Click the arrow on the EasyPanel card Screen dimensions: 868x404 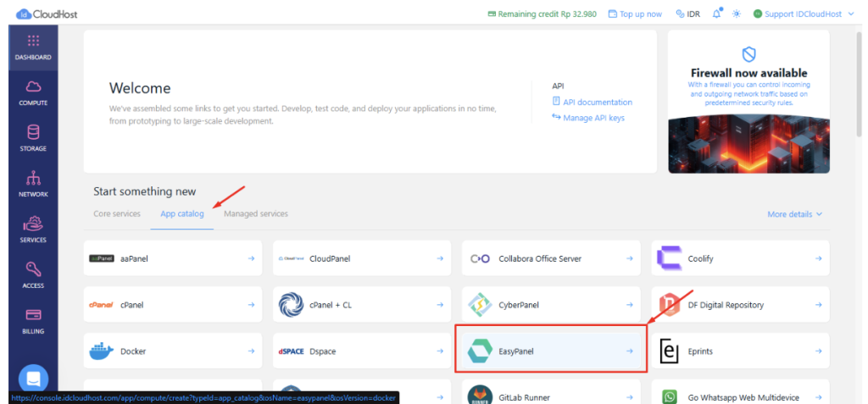[x=630, y=351]
